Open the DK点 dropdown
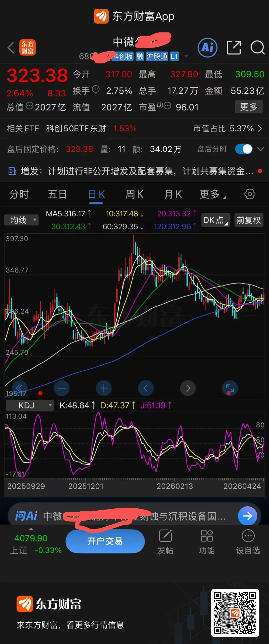The height and width of the screenshot is (644, 269). pyautogui.click(x=215, y=220)
